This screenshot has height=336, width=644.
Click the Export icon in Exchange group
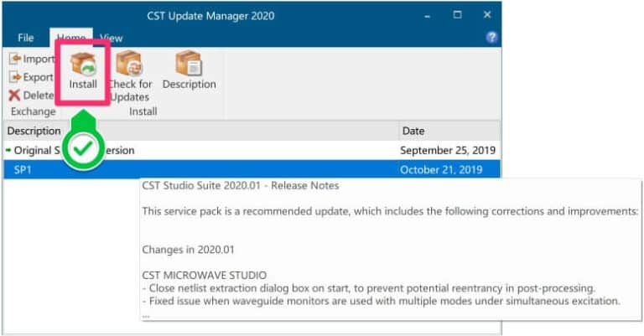[15, 77]
